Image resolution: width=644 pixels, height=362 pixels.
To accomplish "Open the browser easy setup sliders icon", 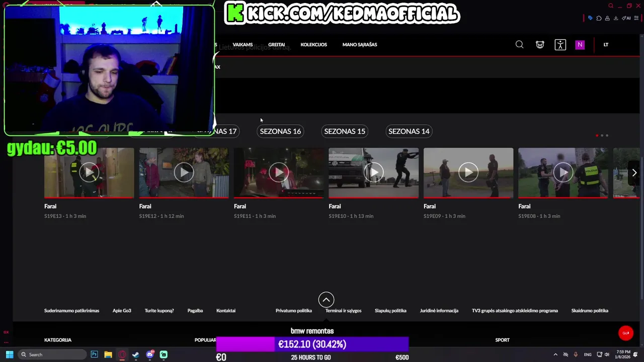I will [x=636, y=18].
